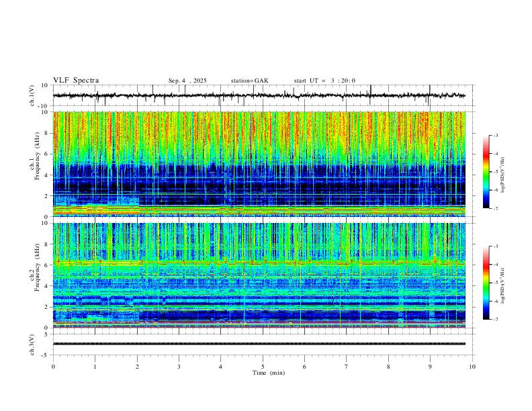Click time axis tick label '7'

click(x=347, y=367)
